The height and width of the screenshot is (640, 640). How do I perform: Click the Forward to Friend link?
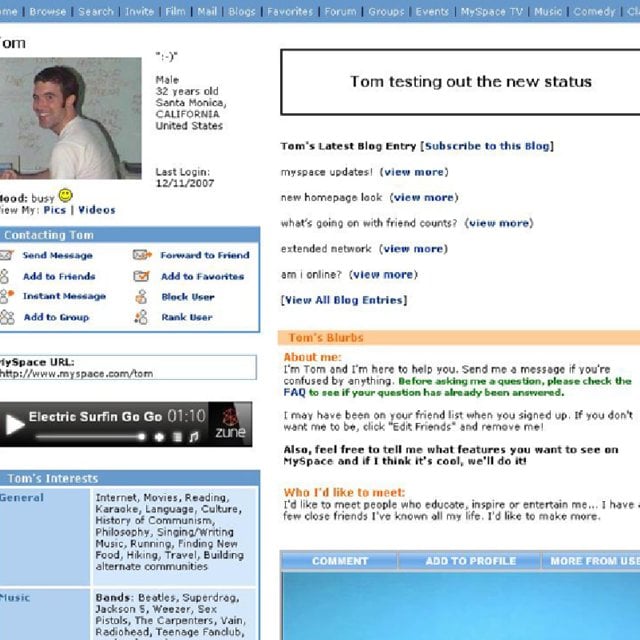click(205, 255)
